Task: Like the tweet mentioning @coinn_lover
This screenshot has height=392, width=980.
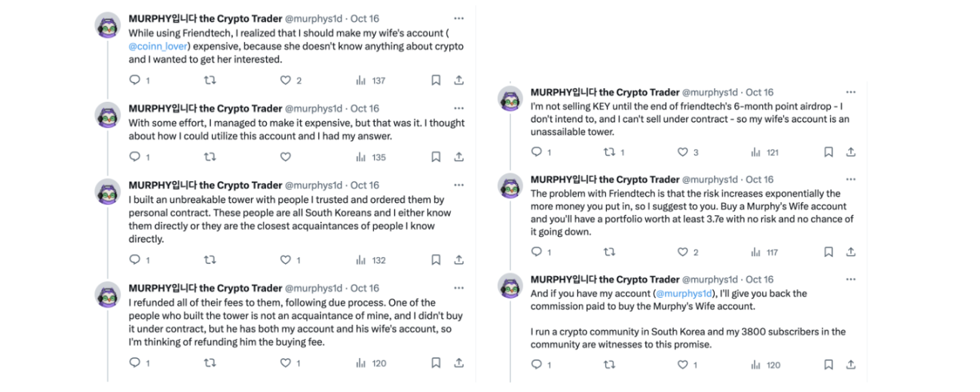Action: (286, 81)
